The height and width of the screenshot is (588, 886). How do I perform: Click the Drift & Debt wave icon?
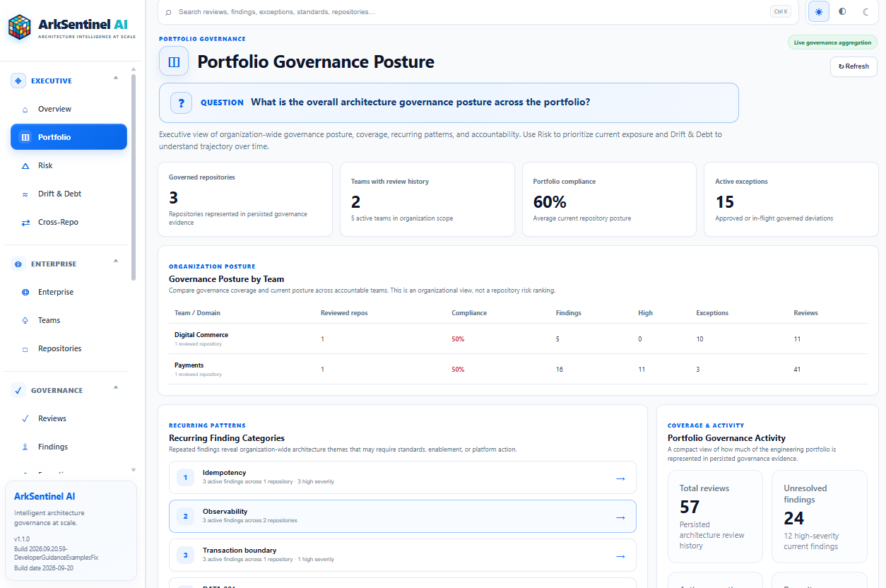click(25, 194)
